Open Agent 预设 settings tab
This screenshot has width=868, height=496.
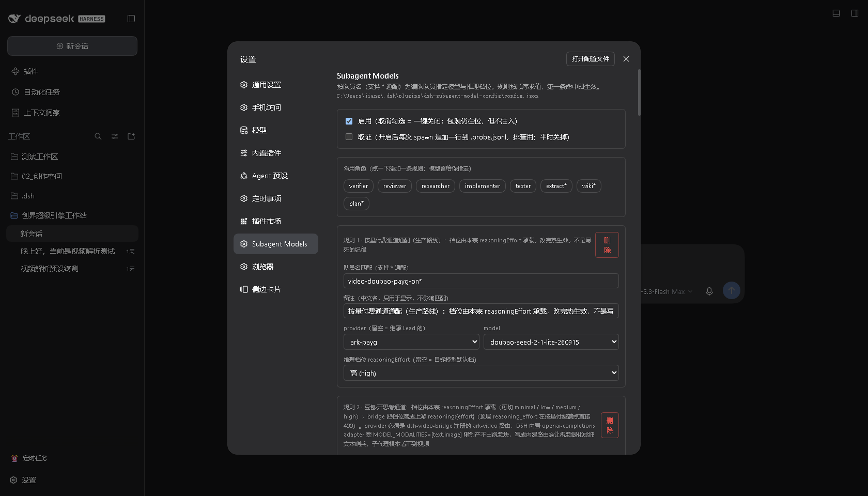(x=276, y=176)
